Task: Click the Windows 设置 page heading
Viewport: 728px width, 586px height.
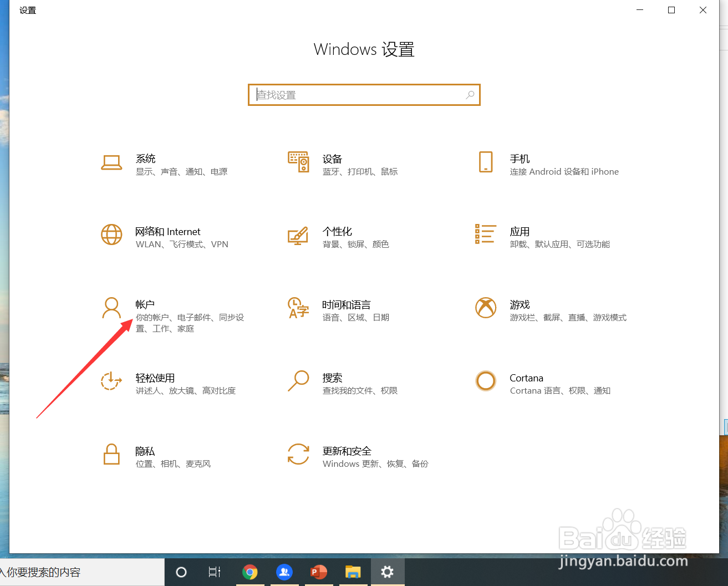Action: click(364, 49)
